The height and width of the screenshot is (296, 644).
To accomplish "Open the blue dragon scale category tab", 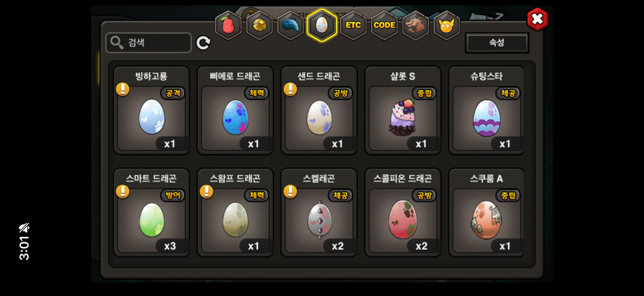I will point(291,25).
